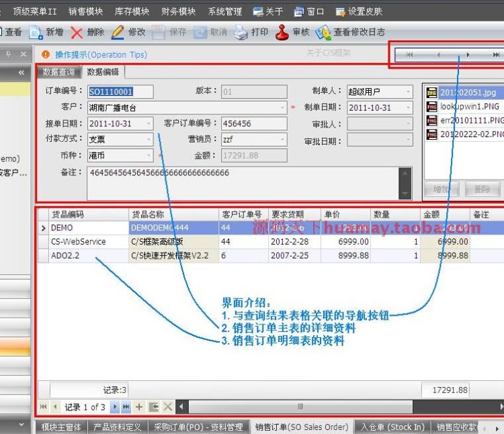Jump to first record in top navigator
504x434 pixels.
click(409, 55)
